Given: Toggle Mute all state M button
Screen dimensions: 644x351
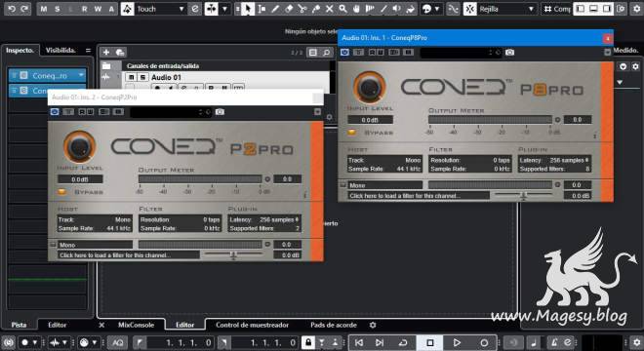Looking at the screenshot, I should 44,9.
